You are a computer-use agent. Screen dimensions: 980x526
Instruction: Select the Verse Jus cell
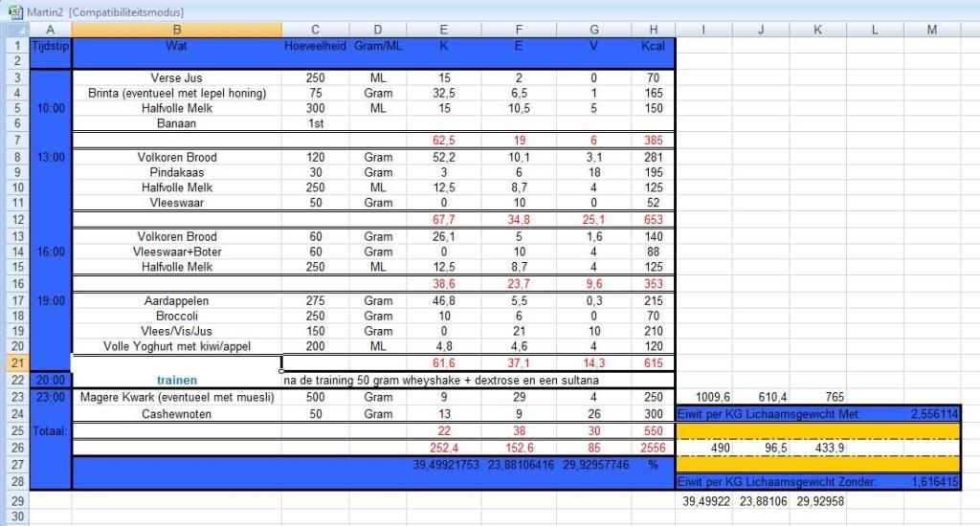tap(176, 77)
